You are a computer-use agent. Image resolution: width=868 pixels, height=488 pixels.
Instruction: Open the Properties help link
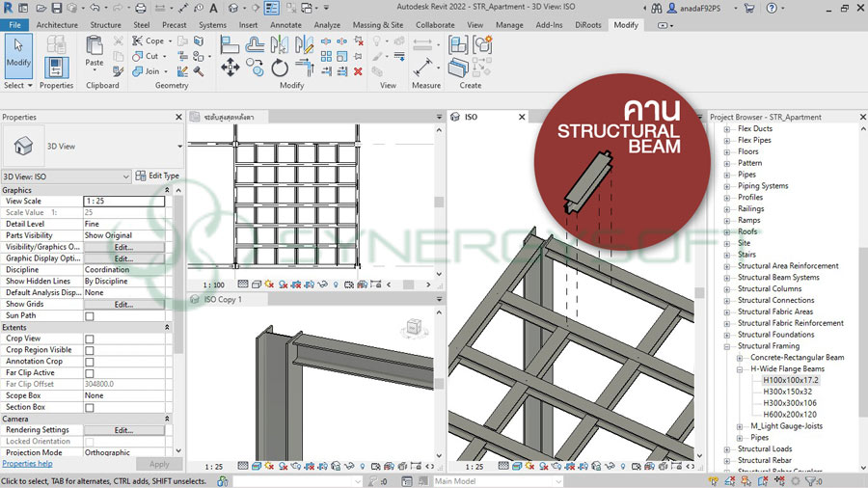(x=27, y=464)
